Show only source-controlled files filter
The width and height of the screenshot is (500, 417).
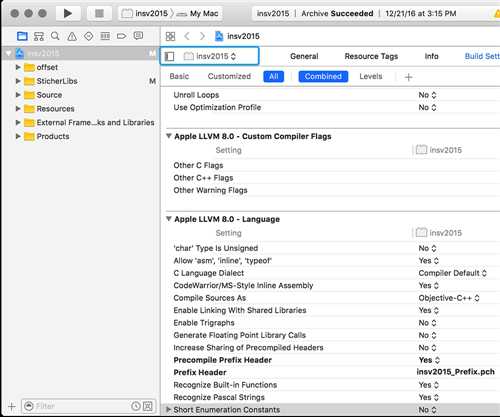pyautogui.click(x=148, y=406)
